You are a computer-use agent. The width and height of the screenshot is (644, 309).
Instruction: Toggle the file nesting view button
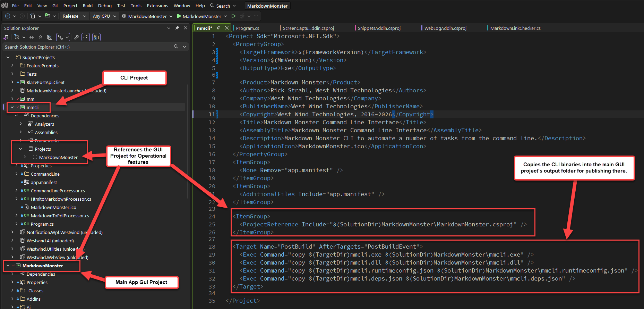[96, 37]
